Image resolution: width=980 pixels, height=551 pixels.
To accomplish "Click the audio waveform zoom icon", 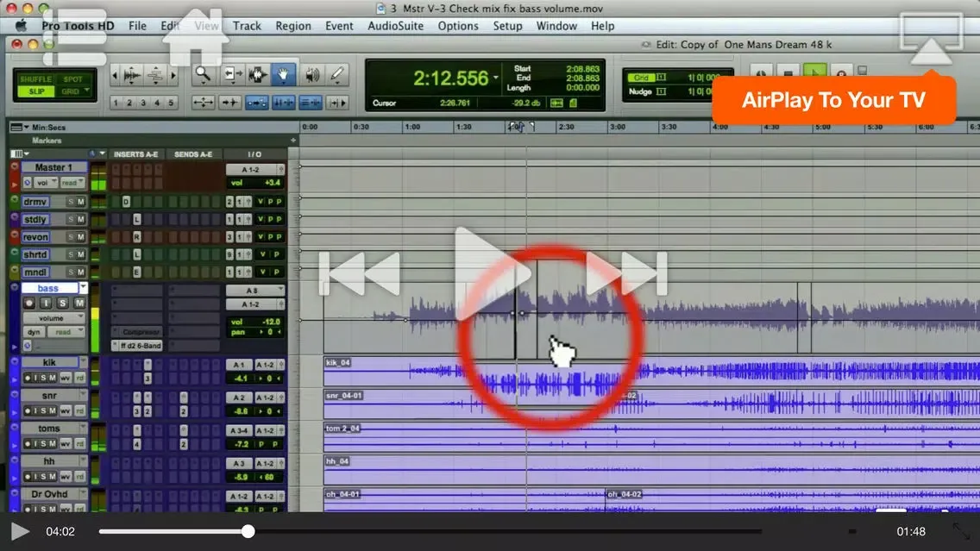I will (131, 76).
